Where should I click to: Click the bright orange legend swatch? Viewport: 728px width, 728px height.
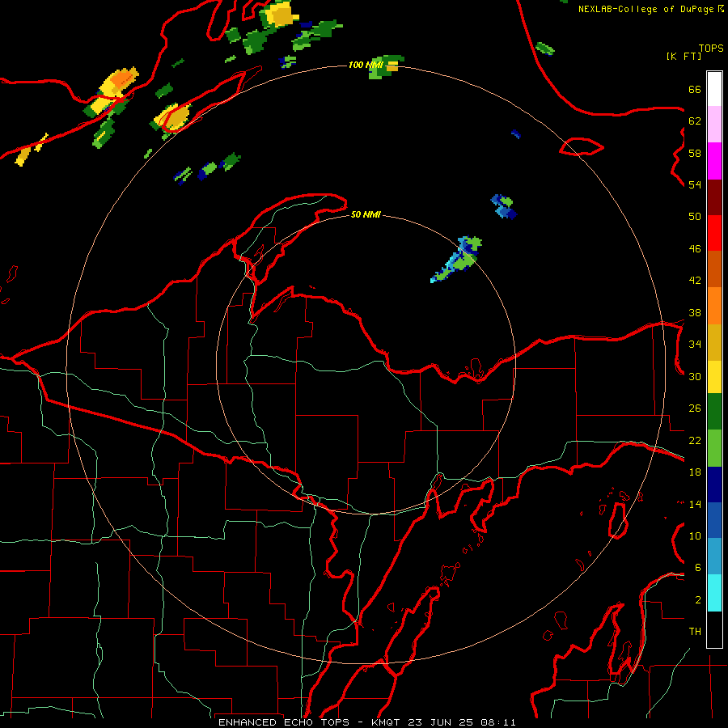714,306
